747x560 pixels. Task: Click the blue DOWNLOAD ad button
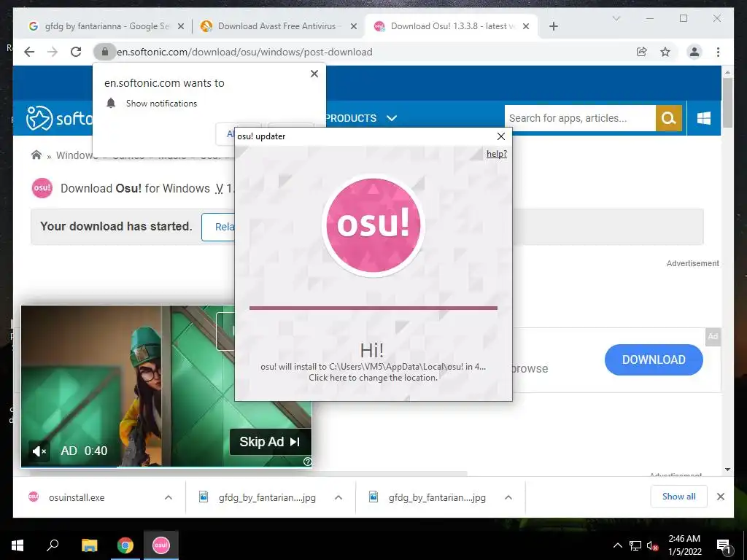click(x=654, y=359)
